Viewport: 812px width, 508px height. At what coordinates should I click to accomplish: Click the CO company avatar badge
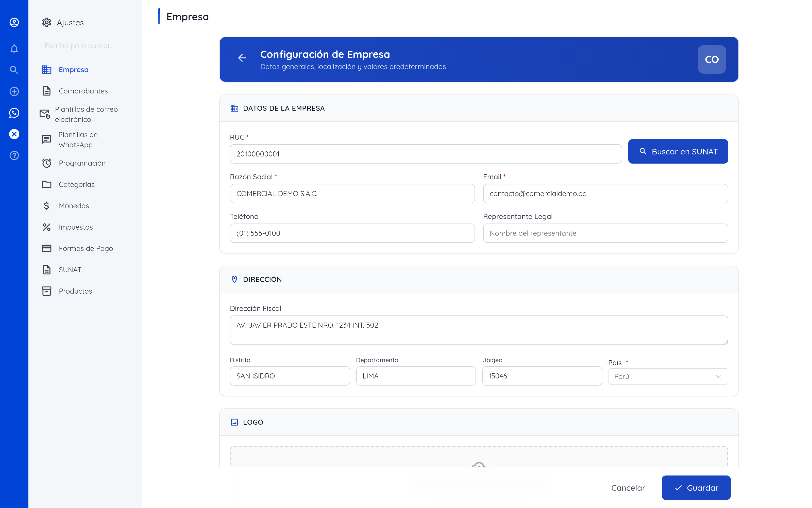pos(712,59)
